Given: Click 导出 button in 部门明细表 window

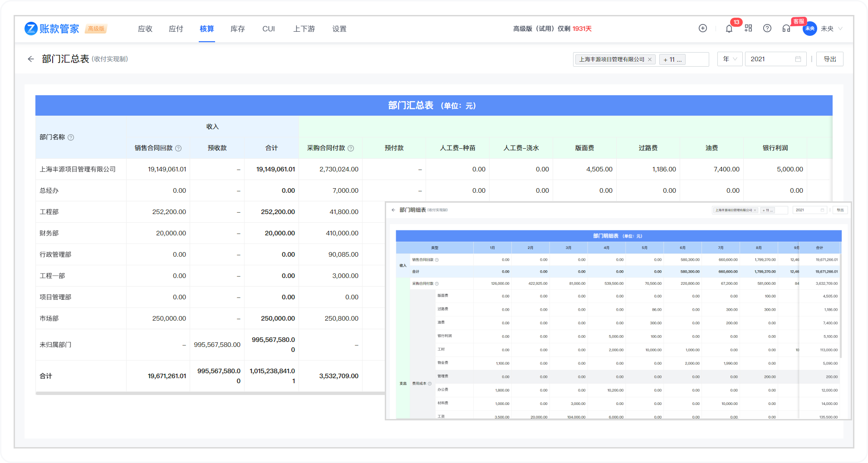Looking at the screenshot, I should point(840,210).
